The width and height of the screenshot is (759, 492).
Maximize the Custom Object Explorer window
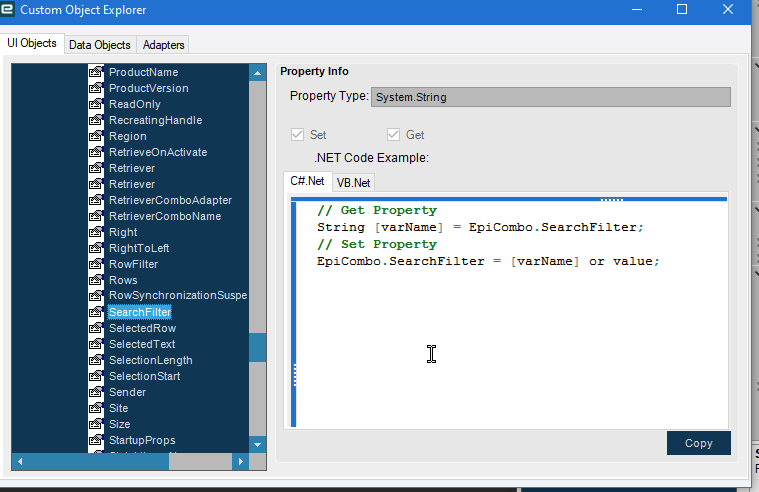click(682, 9)
